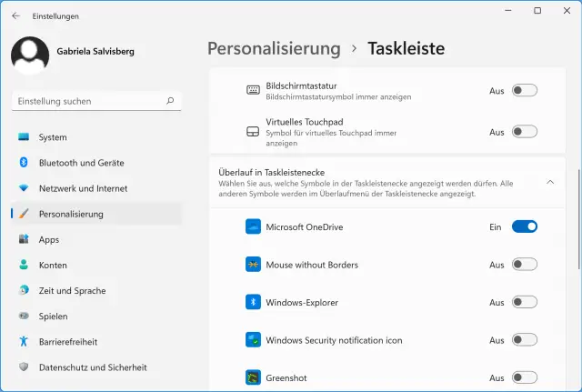Click the Greenshot app icon
Viewport: 582px width, 392px height.
[x=253, y=377]
